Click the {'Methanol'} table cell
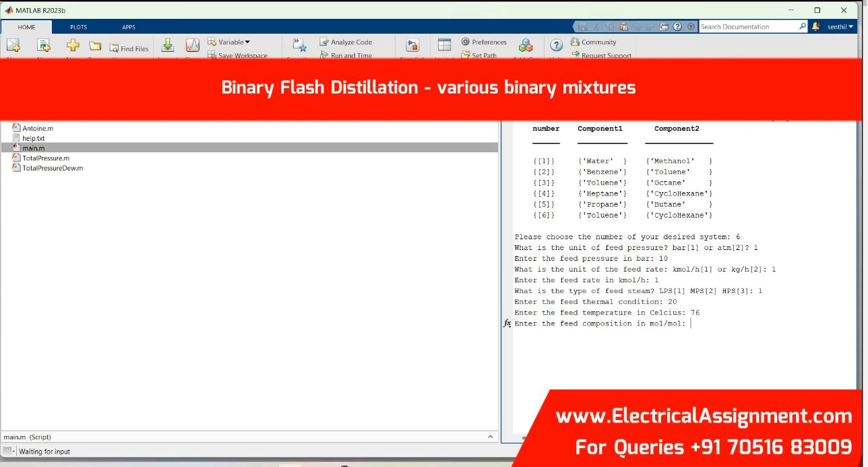The height and width of the screenshot is (467, 868). coord(679,162)
